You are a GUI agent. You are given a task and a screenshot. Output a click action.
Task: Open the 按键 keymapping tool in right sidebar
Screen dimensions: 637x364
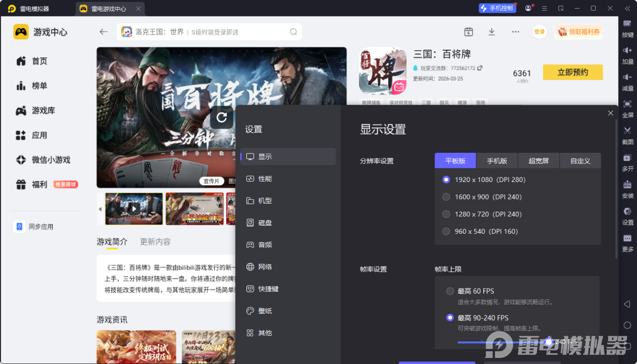(x=627, y=28)
